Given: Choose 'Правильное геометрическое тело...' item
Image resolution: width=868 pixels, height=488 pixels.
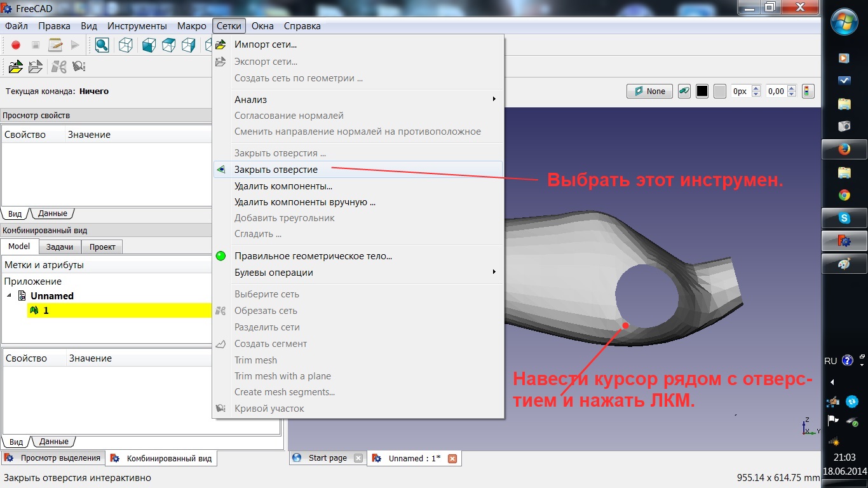Looking at the screenshot, I should coord(313,256).
